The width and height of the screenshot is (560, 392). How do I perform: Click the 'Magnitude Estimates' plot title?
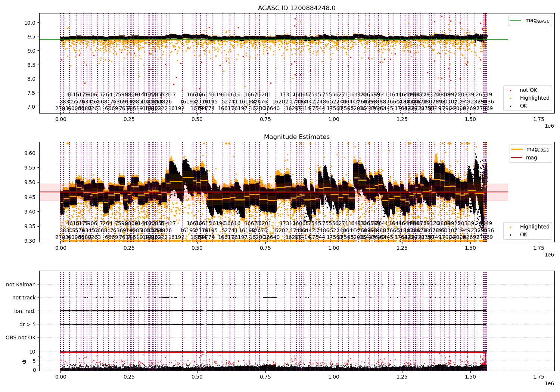(296, 137)
